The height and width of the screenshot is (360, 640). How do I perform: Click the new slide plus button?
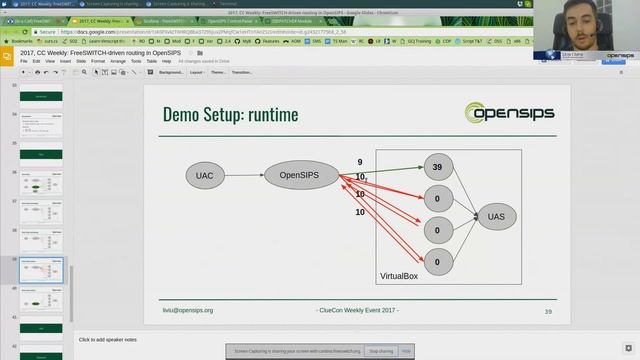pyautogui.click(x=23, y=72)
